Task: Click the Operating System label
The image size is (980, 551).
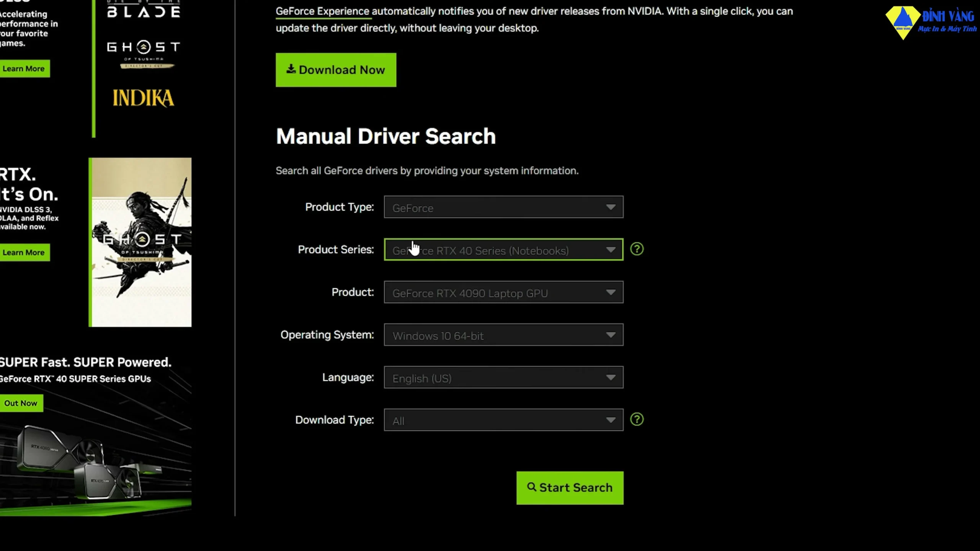Action: click(327, 335)
